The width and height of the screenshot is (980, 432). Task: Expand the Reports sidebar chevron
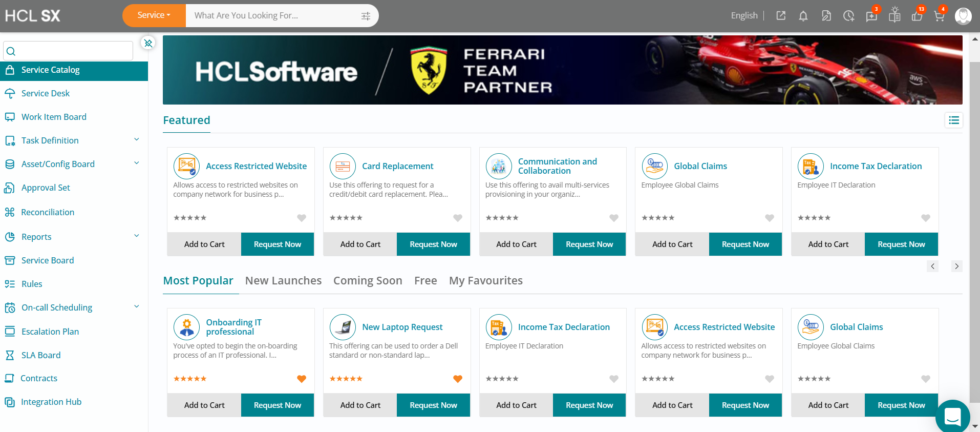tap(137, 236)
